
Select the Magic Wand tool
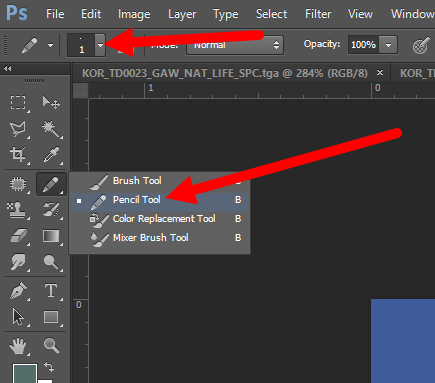click(51, 129)
